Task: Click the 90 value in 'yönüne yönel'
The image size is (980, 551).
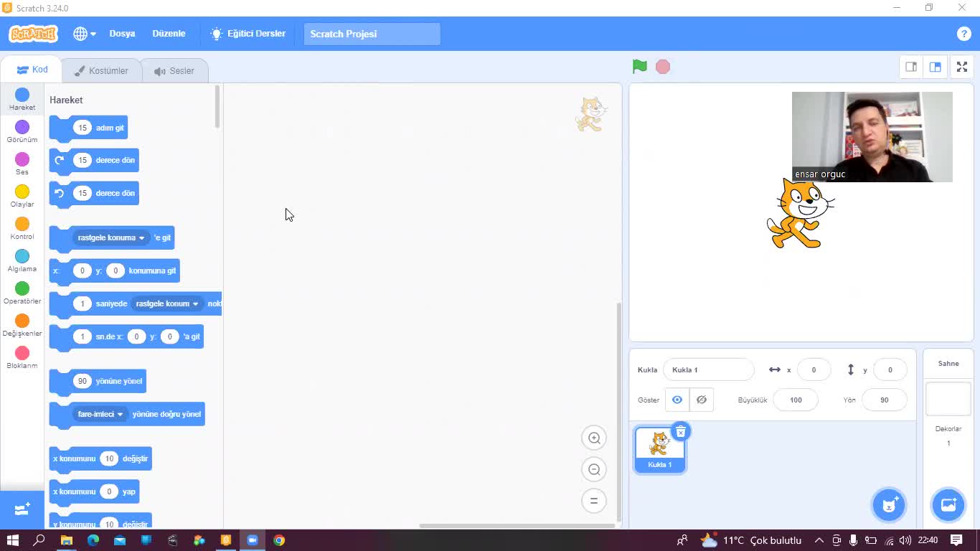Action: pos(83,381)
